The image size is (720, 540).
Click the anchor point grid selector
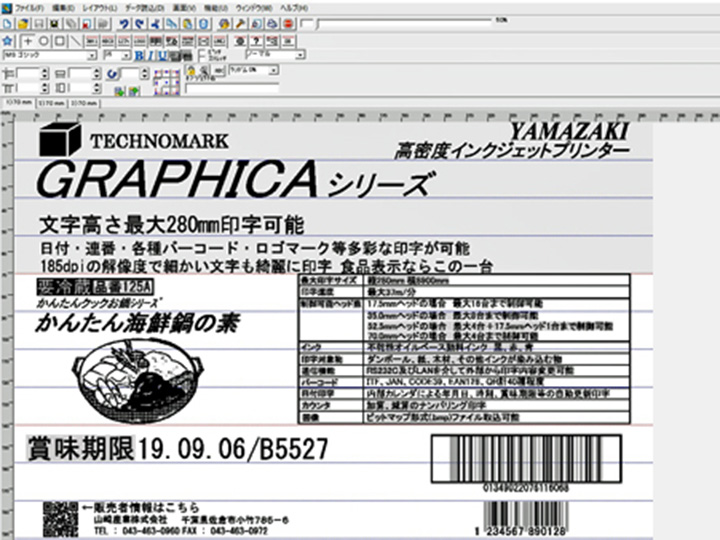tap(166, 82)
